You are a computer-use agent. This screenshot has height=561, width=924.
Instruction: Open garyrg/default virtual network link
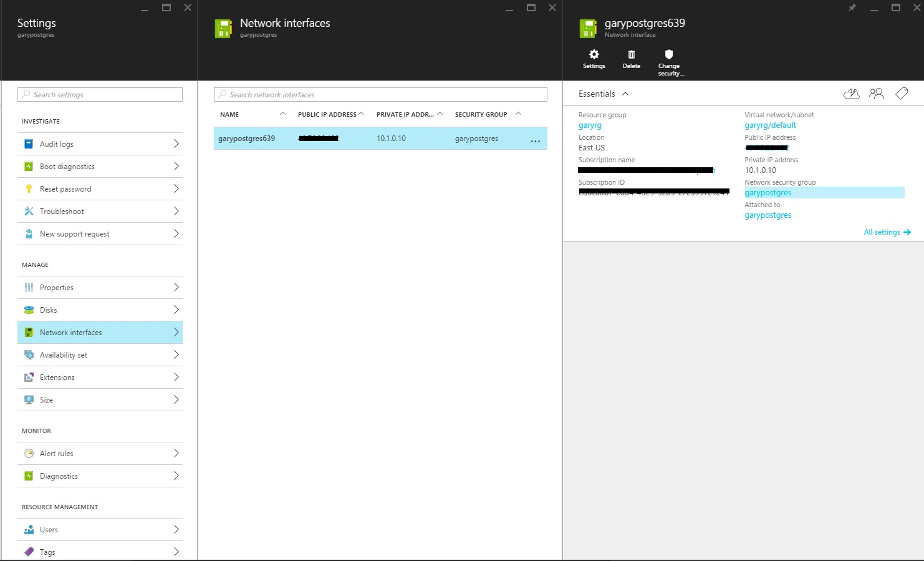pyautogui.click(x=770, y=125)
